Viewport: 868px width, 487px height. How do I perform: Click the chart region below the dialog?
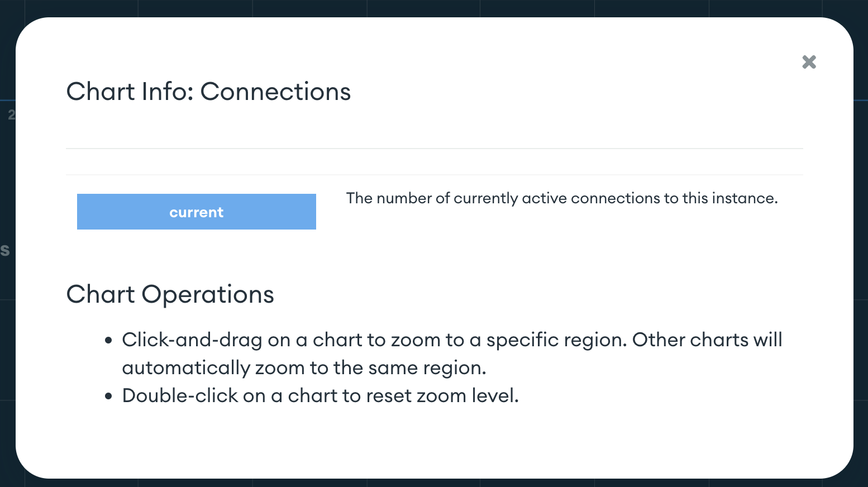[434, 483]
